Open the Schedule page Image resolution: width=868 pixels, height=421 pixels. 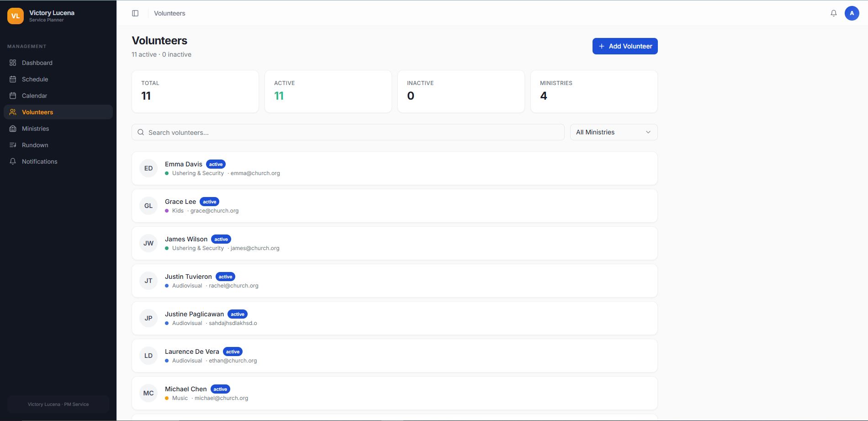click(x=58, y=79)
